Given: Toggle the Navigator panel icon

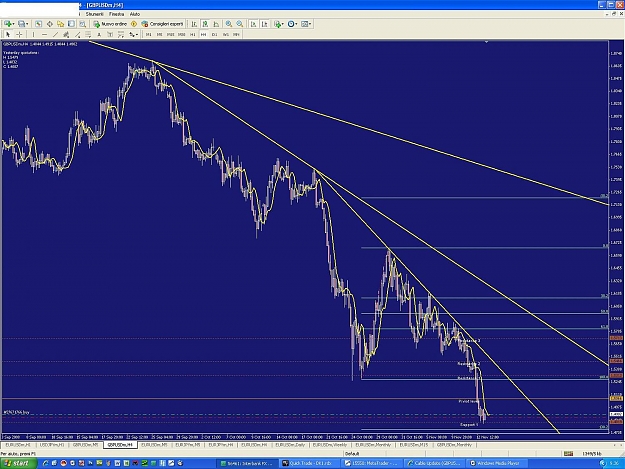Looking at the screenshot, I should 60,24.
